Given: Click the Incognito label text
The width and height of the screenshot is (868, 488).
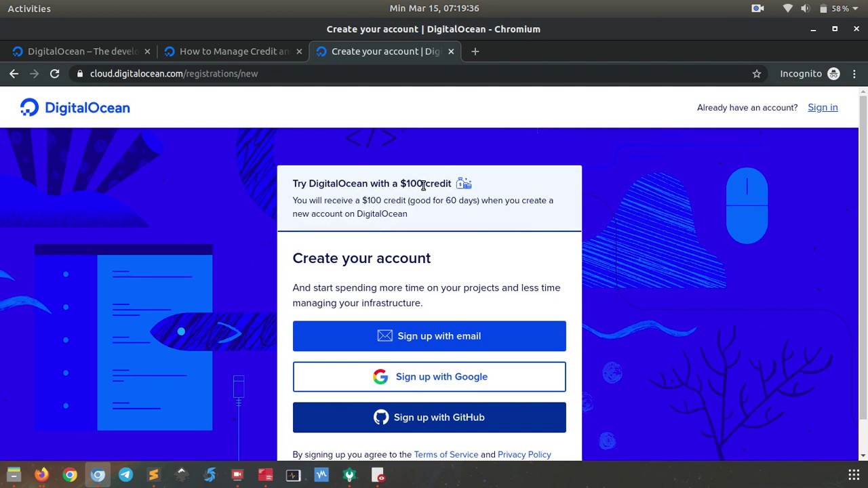Looking at the screenshot, I should [x=801, y=74].
